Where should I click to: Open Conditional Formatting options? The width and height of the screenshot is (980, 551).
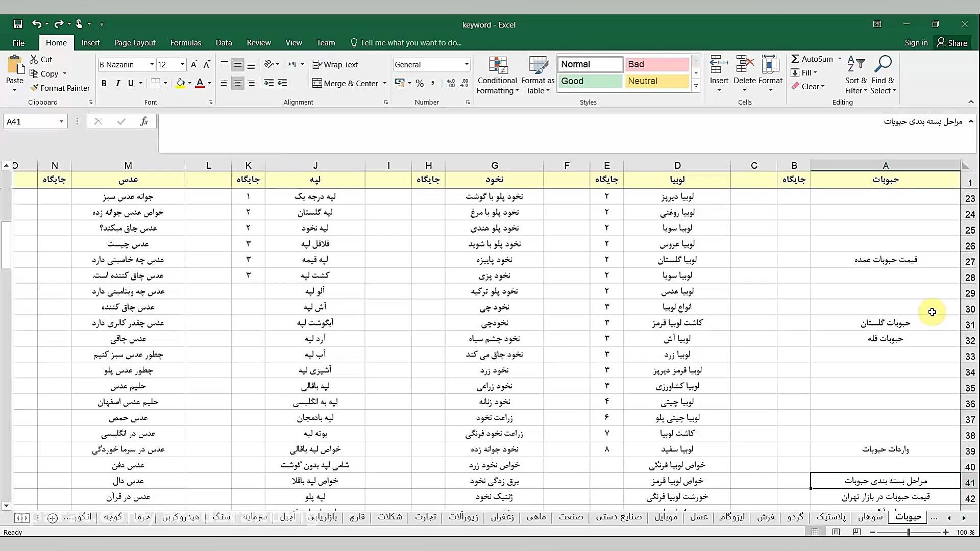(x=497, y=74)
